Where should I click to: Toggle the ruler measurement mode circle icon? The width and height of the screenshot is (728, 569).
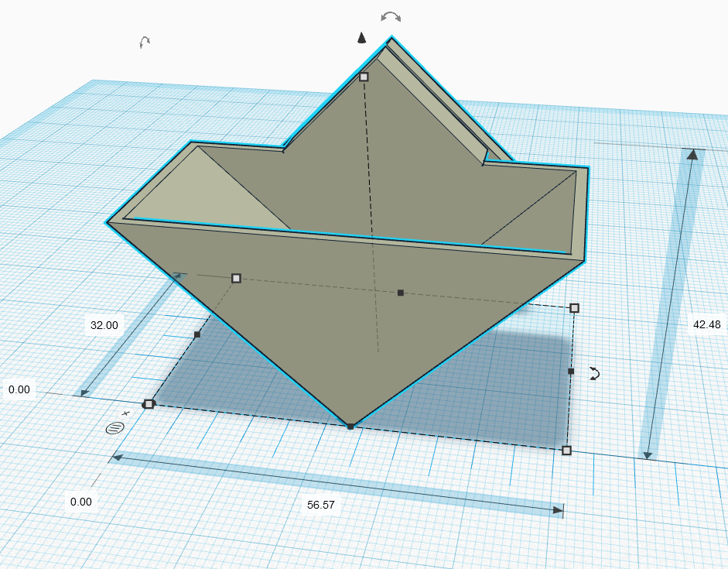114,428
